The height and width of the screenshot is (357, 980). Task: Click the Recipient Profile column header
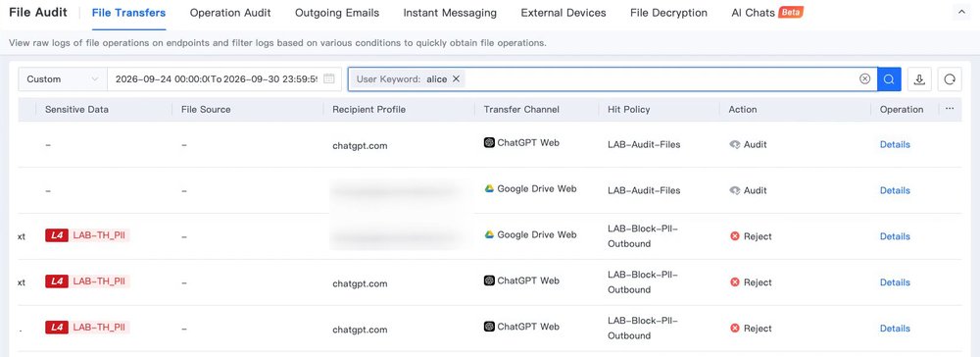tap(368, 110)
